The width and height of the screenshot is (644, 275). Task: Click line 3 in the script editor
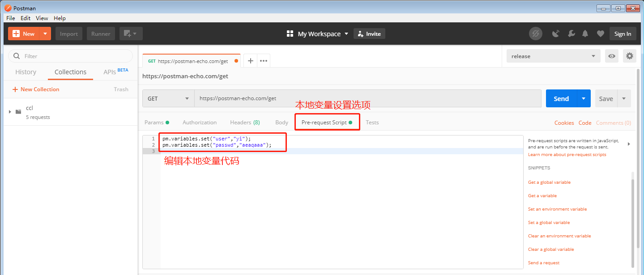pos(342,151)
